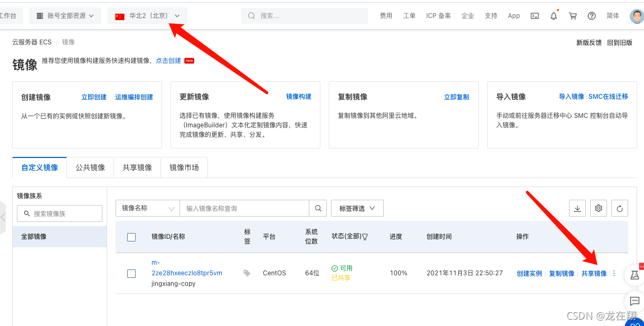Tick checkbox for image m-2ze28hxeeczlo8tpr5vm
Image resolution: width=644 pixels, height=326 pixels.
coord(131,274)
